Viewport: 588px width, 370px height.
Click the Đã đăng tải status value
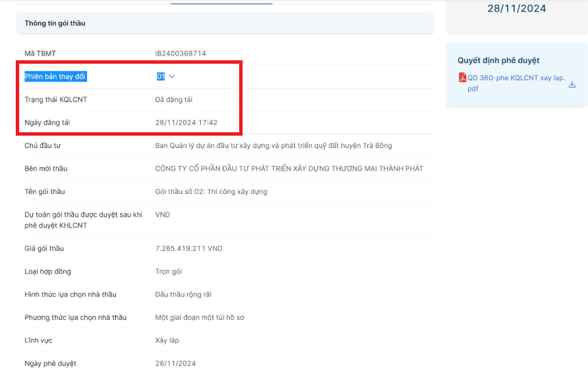coord(174,99)
